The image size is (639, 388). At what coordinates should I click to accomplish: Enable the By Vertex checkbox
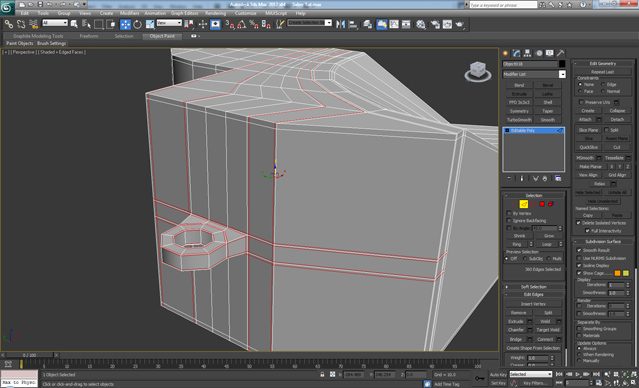click(x=509, y=213)
